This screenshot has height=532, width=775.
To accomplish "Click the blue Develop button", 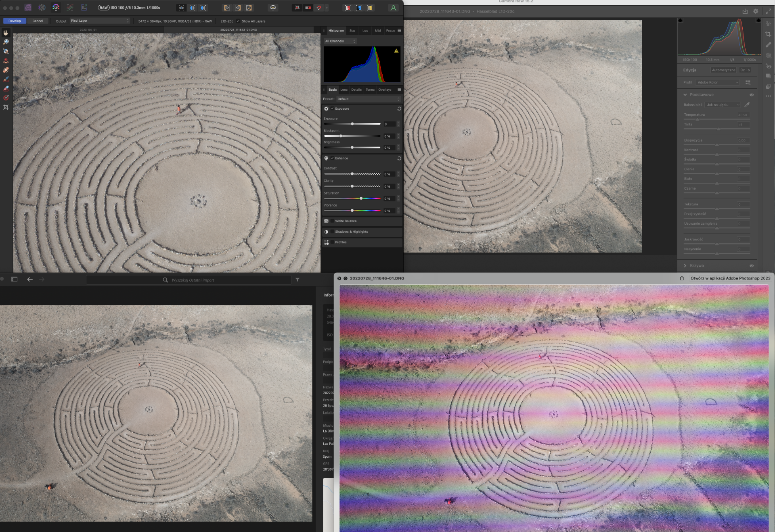I will click(x=15, y=21).
